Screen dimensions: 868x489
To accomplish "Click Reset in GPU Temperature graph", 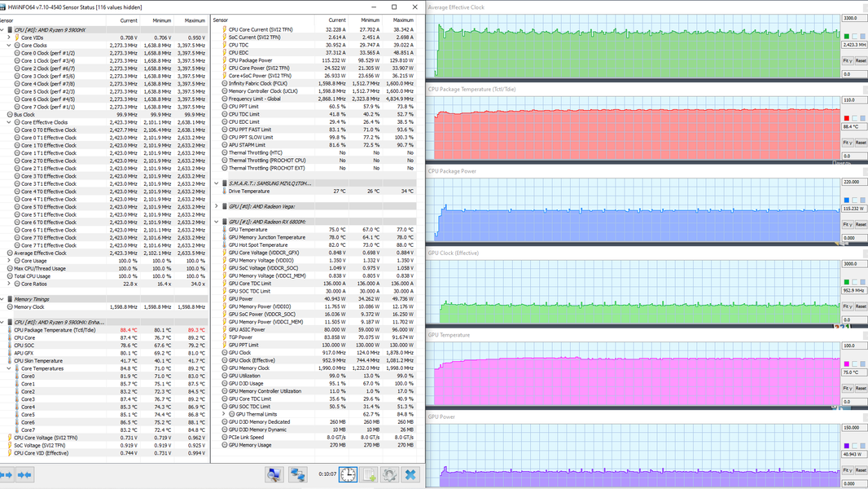I will (x=860, y=388).
